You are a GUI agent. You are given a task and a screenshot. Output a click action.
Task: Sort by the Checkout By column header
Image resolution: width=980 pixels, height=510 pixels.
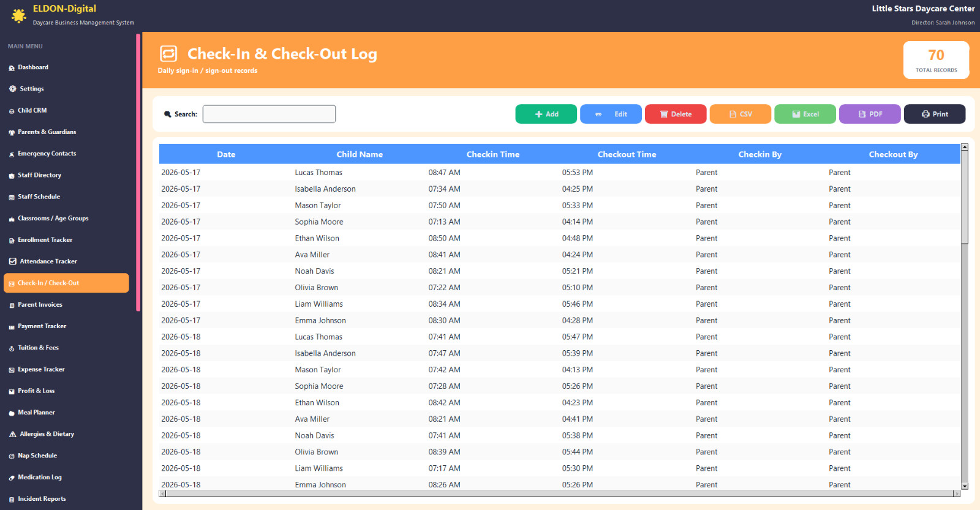[893, 154]
